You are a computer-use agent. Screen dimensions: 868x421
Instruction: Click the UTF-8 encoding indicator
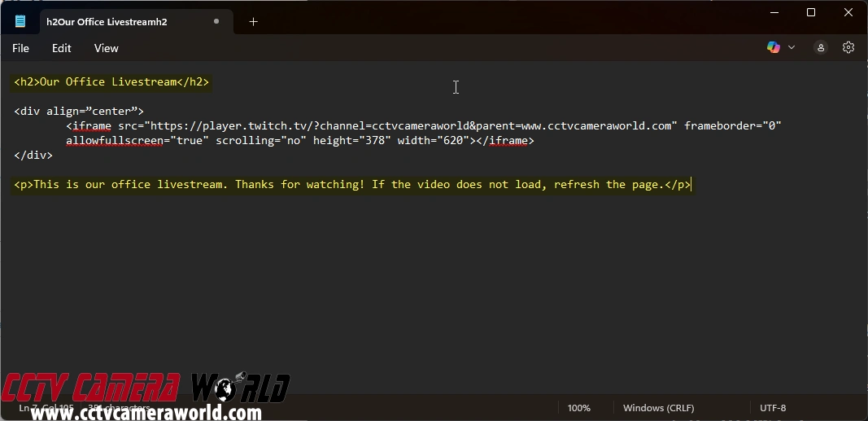point(772,408)
